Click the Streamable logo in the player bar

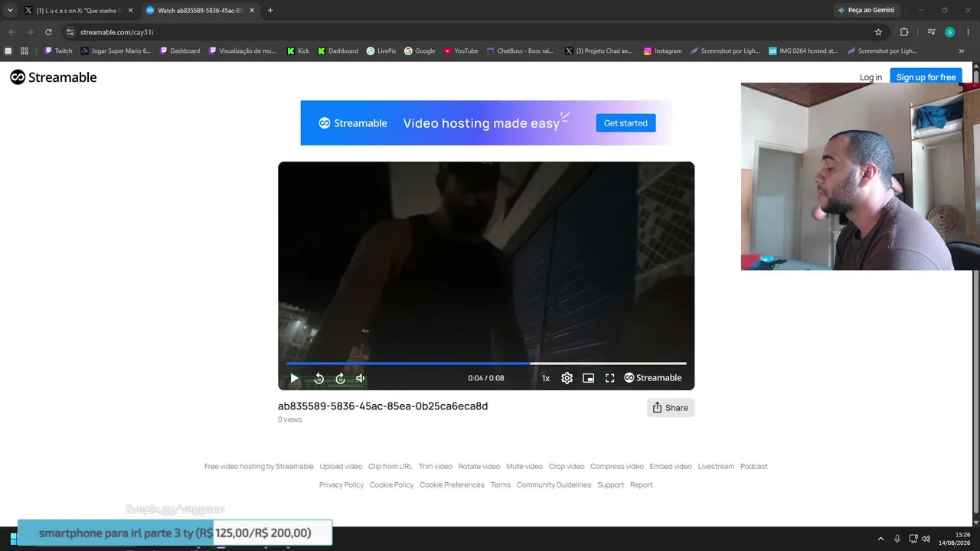point(652,378)
